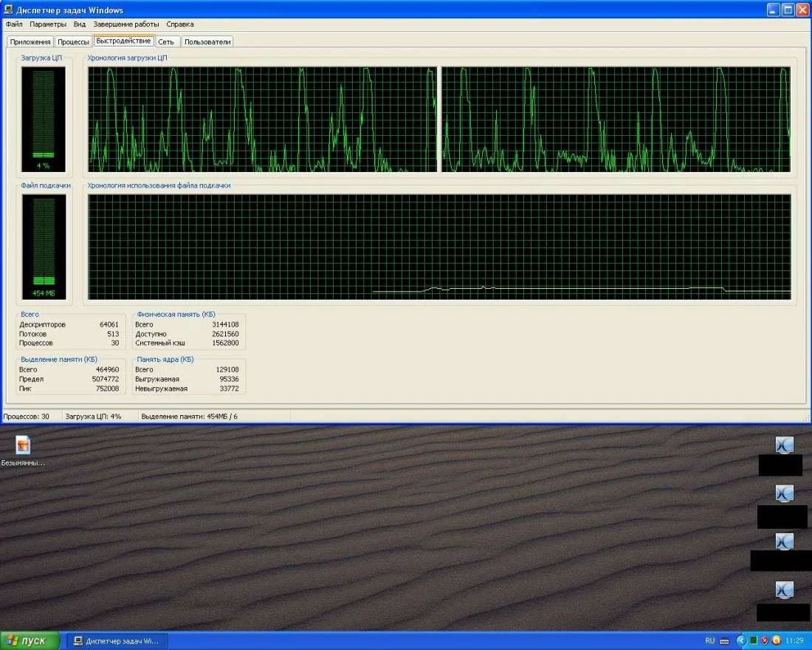Open the Параметры menu

point(48,24)
